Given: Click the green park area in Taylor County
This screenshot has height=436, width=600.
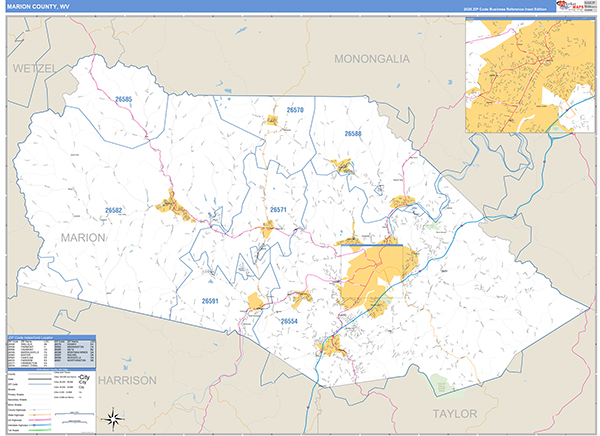Looking at the screenshot, I should pos(442,384).
